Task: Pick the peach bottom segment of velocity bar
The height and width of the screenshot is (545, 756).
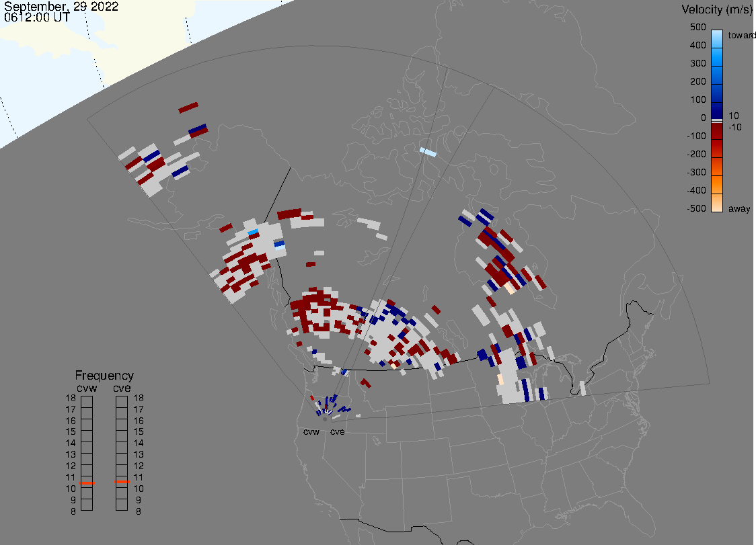Action: point(717,203)
